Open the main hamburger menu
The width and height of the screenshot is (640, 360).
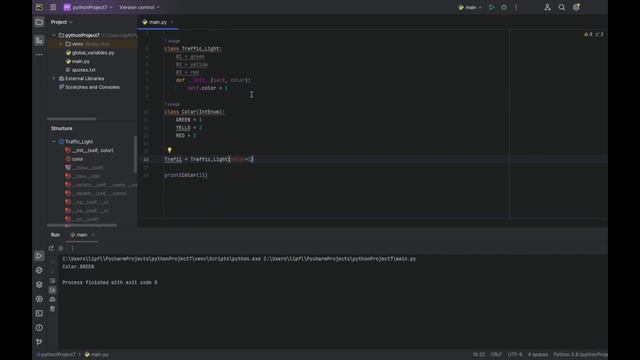click(x=53, y=7)
